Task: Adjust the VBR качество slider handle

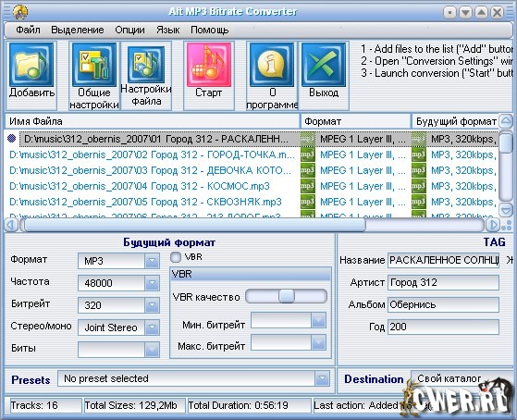Action: (x=286, y=296)
